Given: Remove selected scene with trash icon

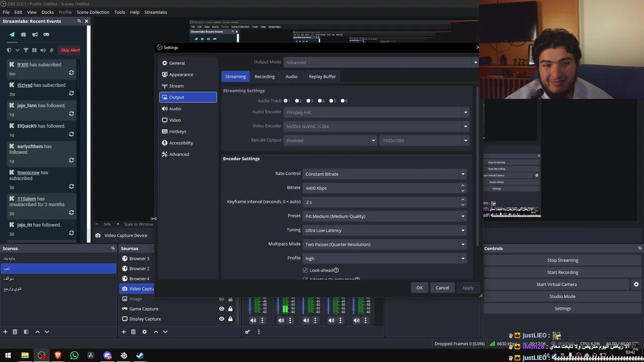Looking at the screenshot, I should click(x=15, y=332).
